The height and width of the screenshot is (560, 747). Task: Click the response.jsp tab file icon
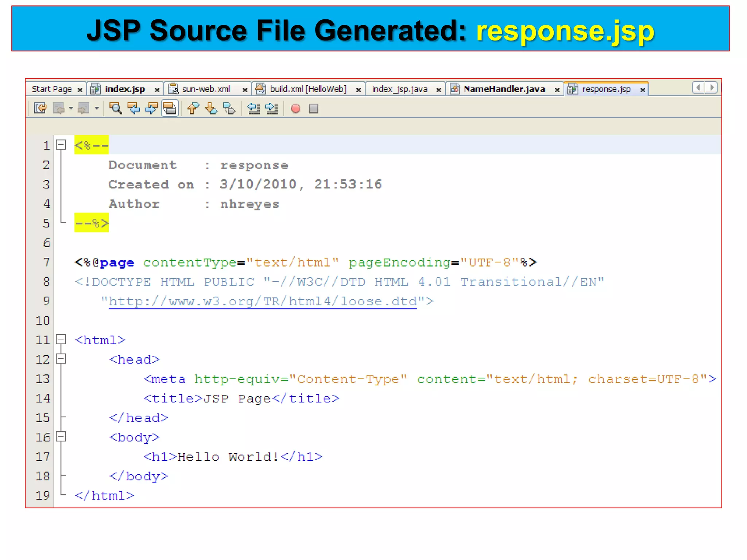pyautogui.click(x=573, y=89)
